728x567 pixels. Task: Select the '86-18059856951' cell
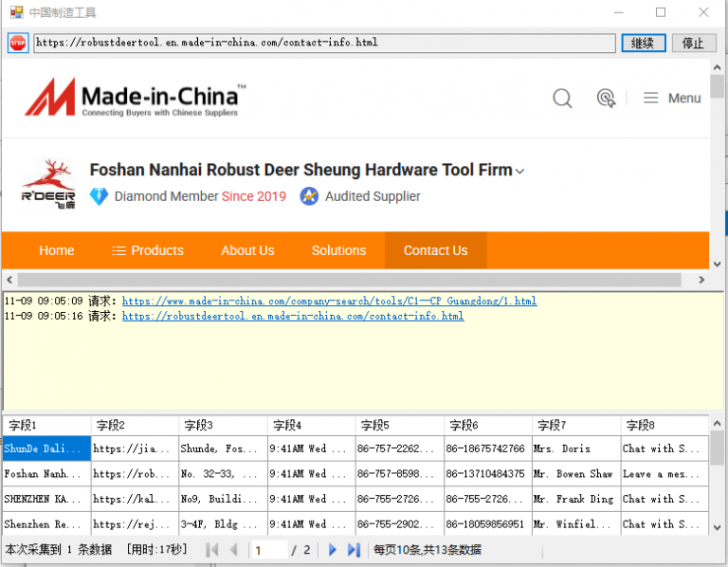coord(488,523)
